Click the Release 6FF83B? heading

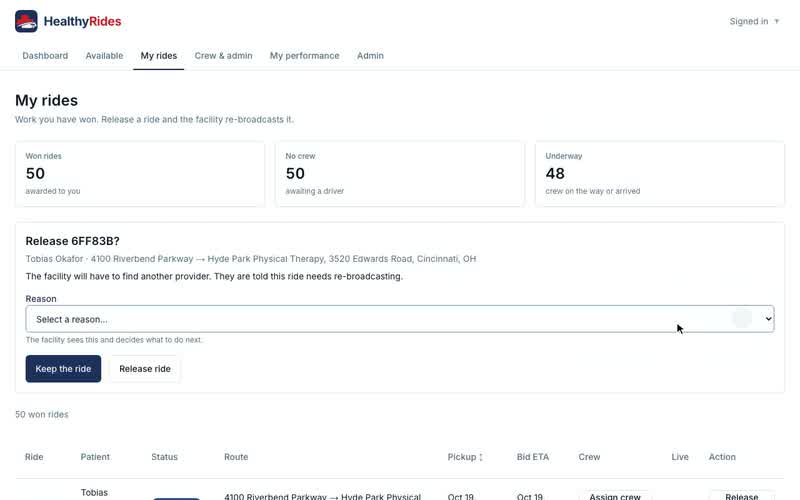(x=72, y=241)
